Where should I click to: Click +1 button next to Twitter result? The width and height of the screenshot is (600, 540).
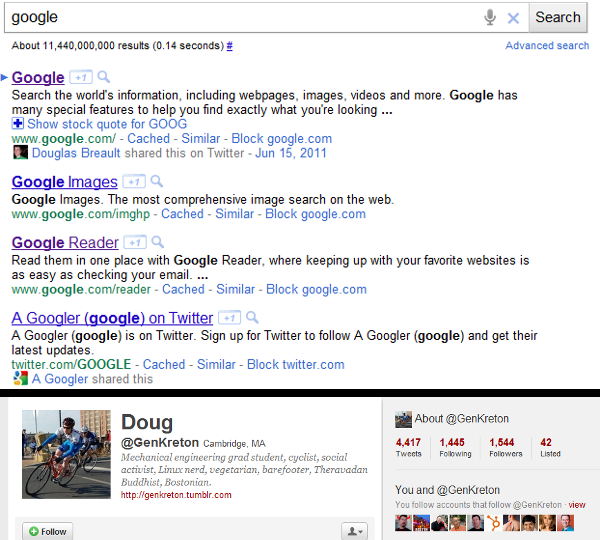(x=229, y=318)
